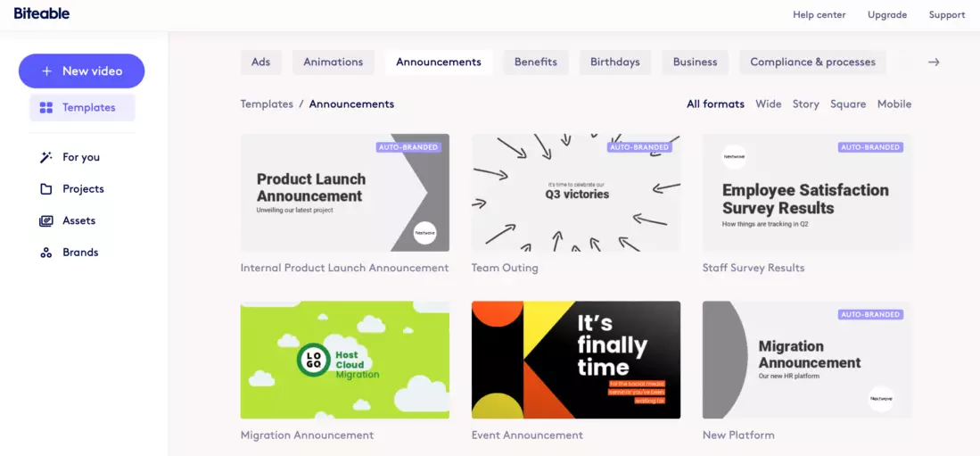Click the plus icon on New video
Screen dimensions: 980x456
(47, 71)
